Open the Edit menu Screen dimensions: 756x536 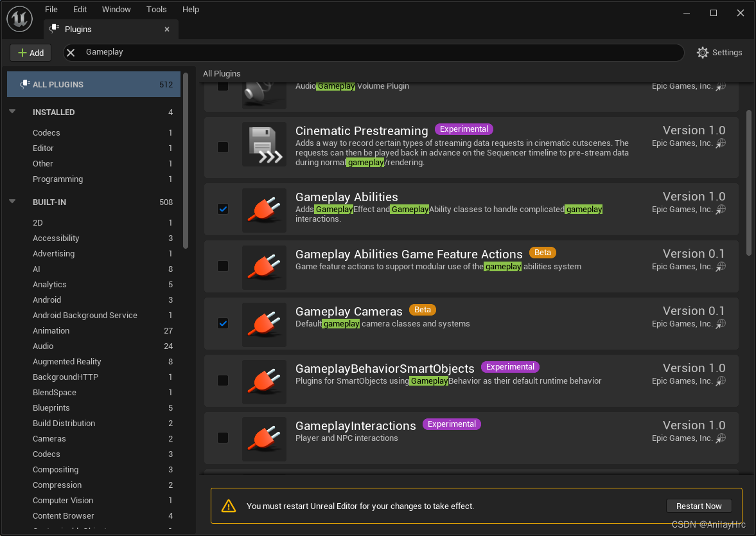(80, 9)
